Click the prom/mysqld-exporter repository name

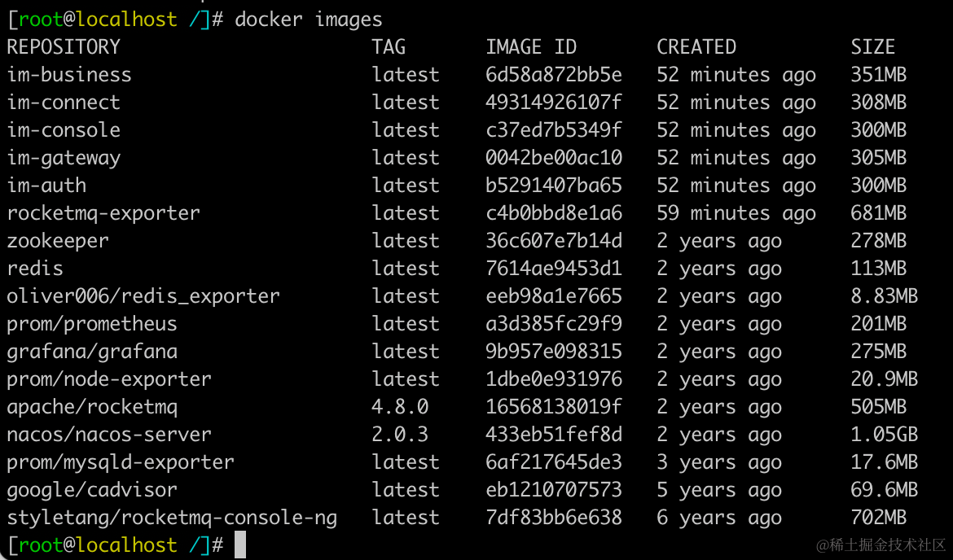click(121, 462)
